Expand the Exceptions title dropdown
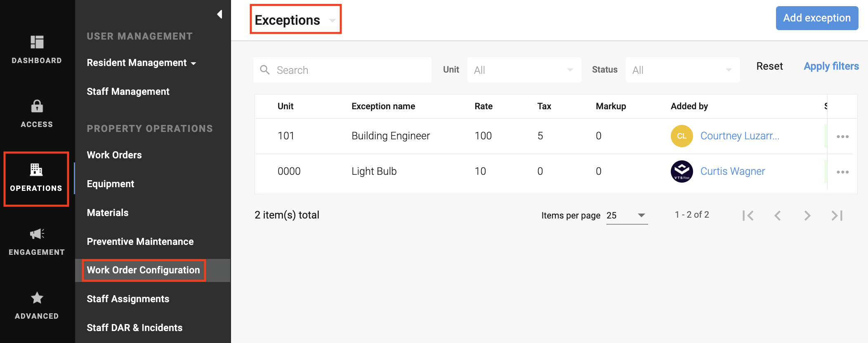 pos(332,20)
